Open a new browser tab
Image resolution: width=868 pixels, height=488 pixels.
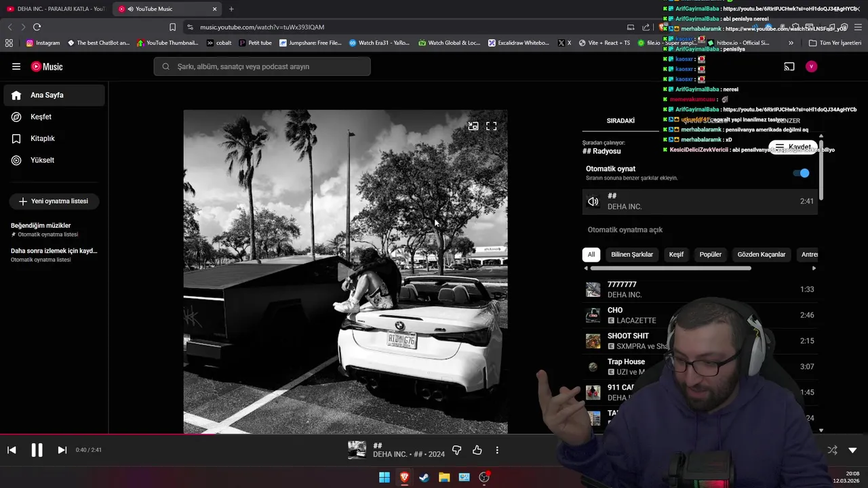pyautogui.click(x=231, y=9)
